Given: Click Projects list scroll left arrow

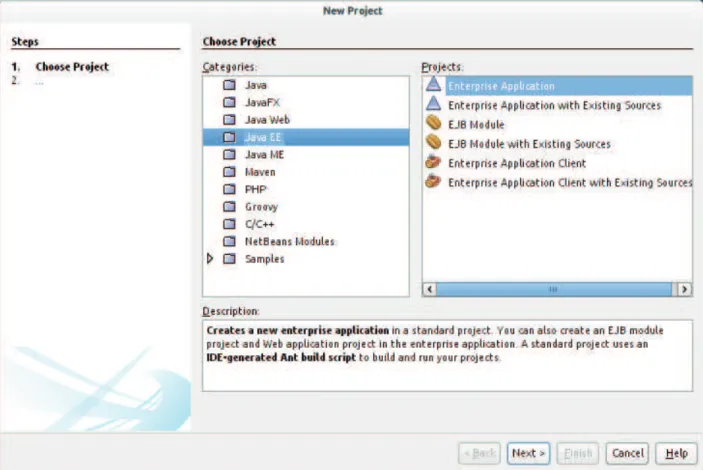Looking at the screenshot, I should click(x=430, y=289).
